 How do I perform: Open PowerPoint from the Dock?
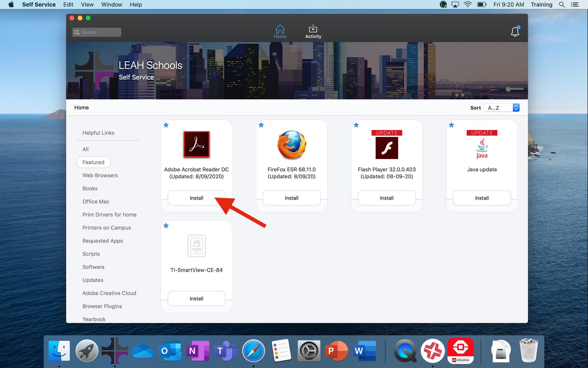pyautogui.click(x=337, y=351)
